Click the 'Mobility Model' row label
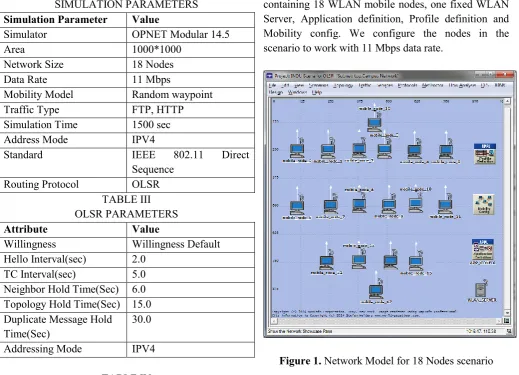This screenshot has height=375, width=519. pyautogui.click(x=38, y=94)
